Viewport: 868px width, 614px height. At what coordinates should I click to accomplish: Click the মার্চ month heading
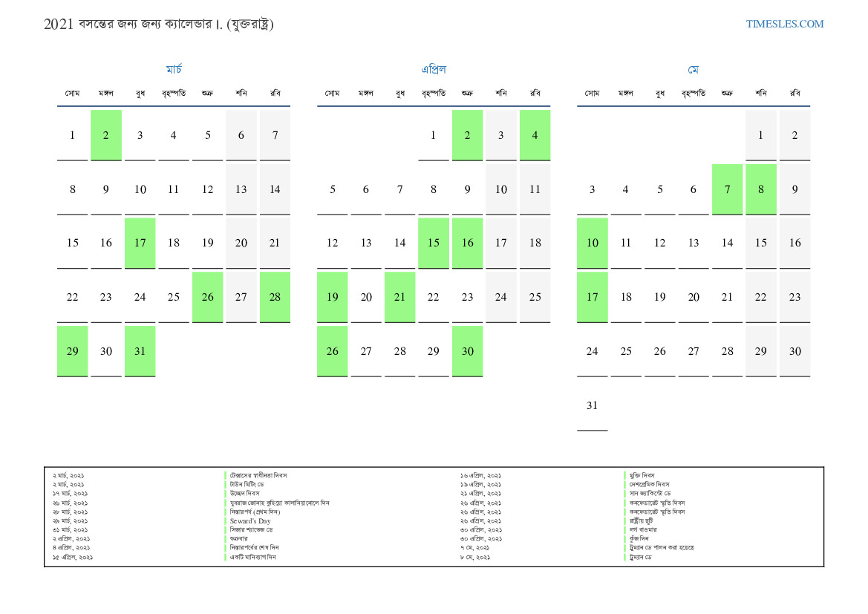174,70
